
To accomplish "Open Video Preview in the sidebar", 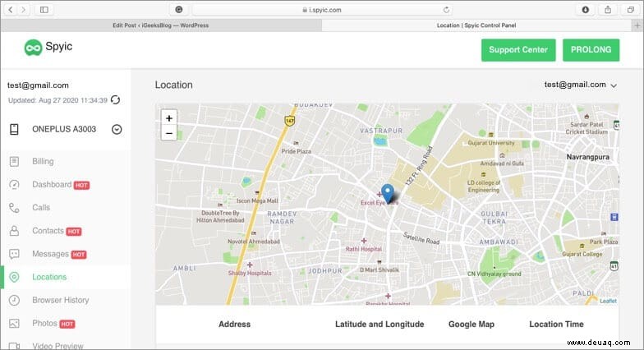I will pos(57,346).
